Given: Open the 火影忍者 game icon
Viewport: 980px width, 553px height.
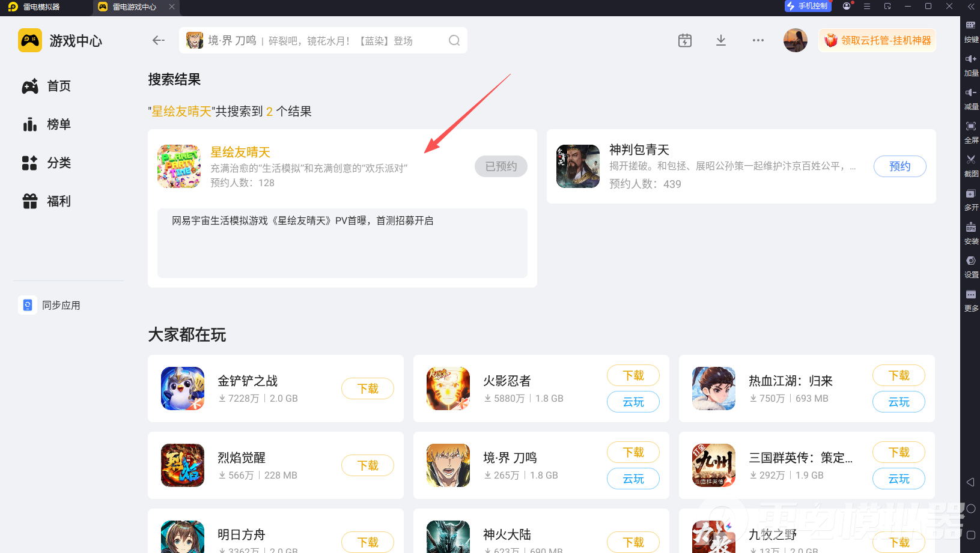Looking at the screenshot, I should [448, 388].
